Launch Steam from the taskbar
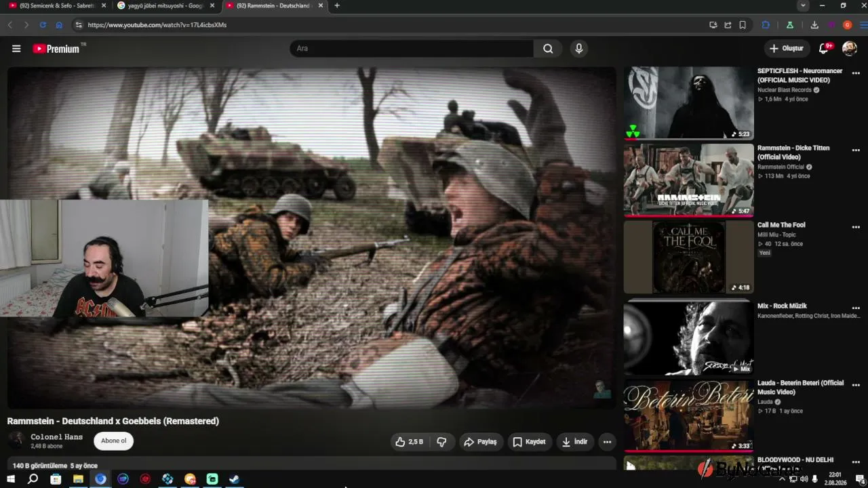The image size is (868, 488). (234, 479)
